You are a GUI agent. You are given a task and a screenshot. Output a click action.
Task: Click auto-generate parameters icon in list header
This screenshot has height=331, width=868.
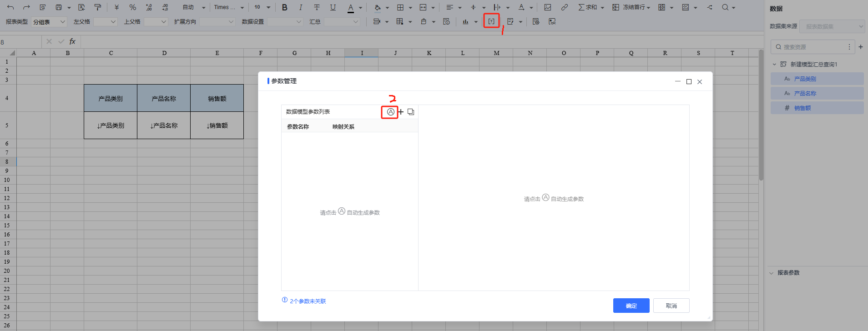click(x=390, y=112)
